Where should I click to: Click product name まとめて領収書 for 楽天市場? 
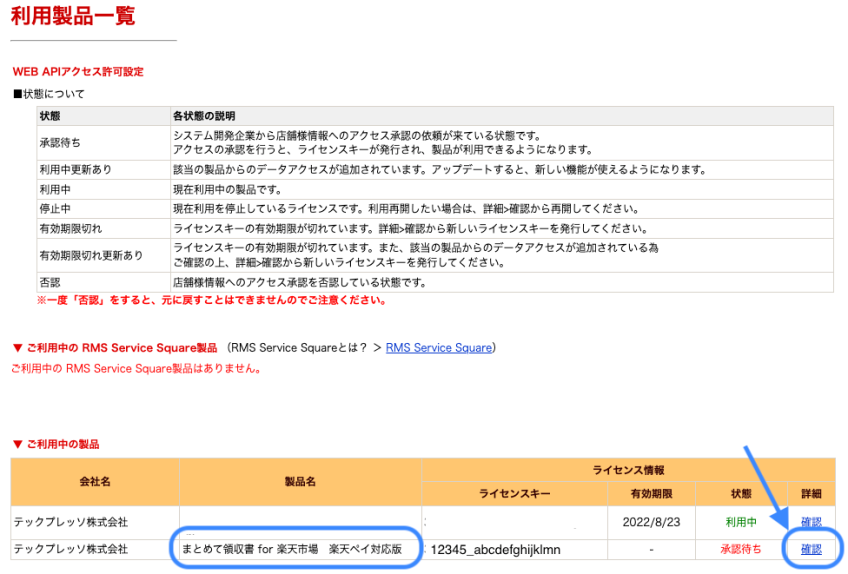(x=291, y=549)
